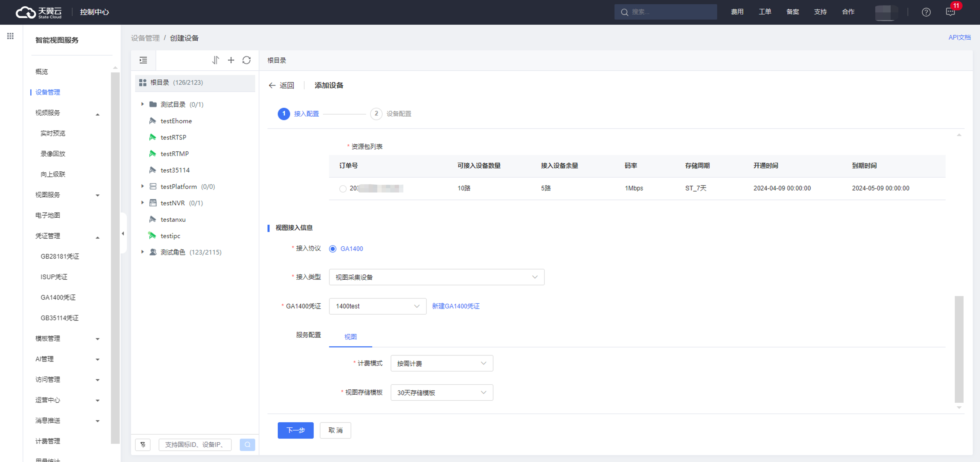Click the 根目录 (126/2123) tree root

point(195,82)
